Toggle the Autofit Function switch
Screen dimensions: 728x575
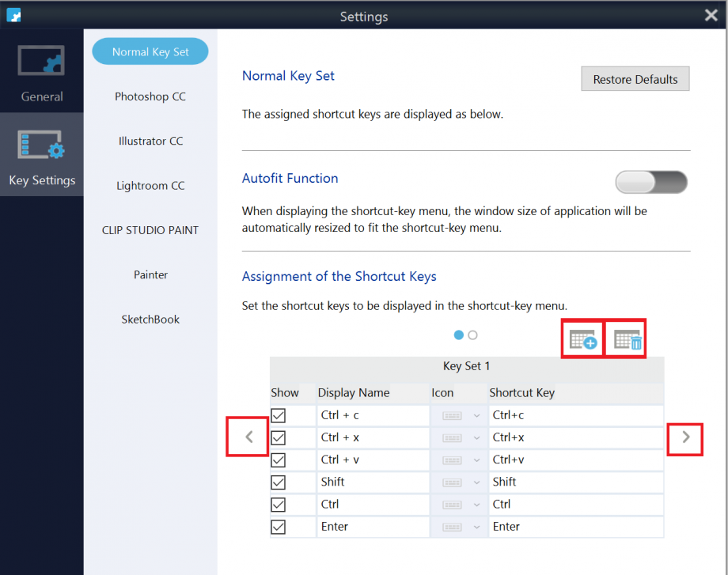pos(651,182)
